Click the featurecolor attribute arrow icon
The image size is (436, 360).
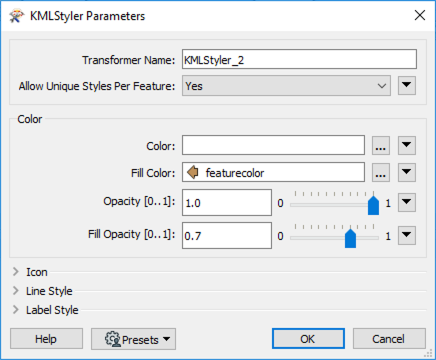(x=193, y=173)
